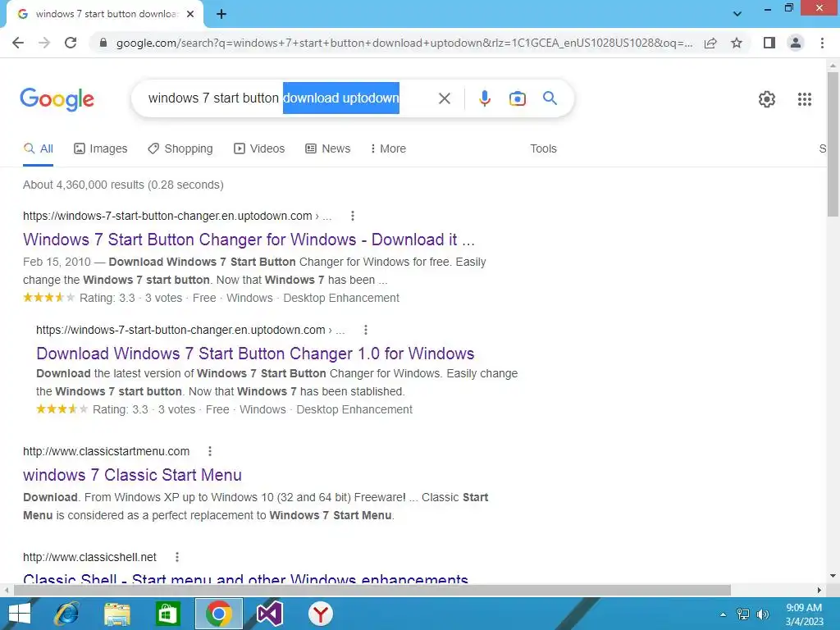Image resolution: width=840 pixels, height=630 pixels.
Task: Open the Windows Start menu
Action: coord(20,614)
